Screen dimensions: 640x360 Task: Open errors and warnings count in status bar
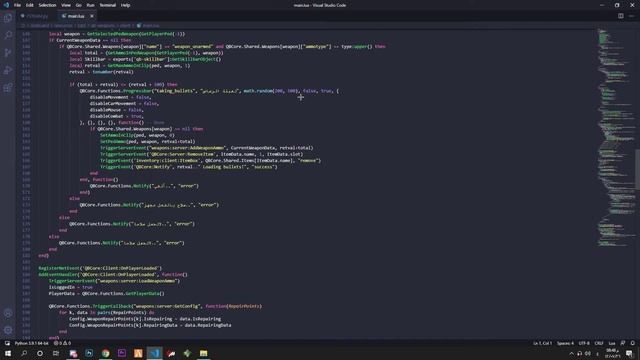tap(62, 343)
